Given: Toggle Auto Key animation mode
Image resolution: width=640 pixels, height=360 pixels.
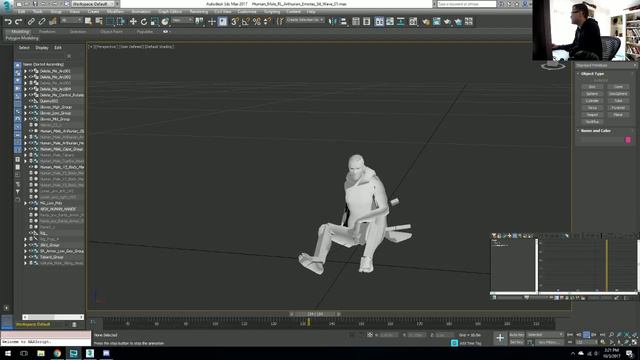Looking at the screenshot, I should coord(517,335).
